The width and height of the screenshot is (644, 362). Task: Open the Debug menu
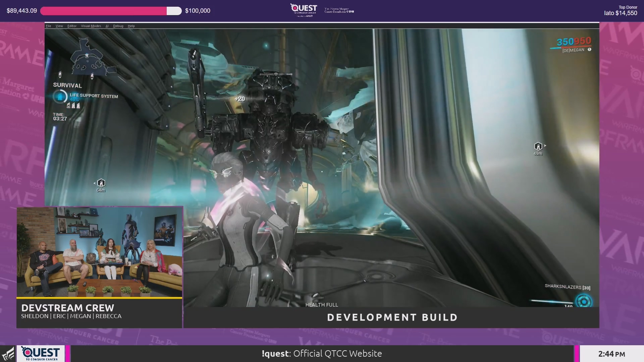click(118, 26)
